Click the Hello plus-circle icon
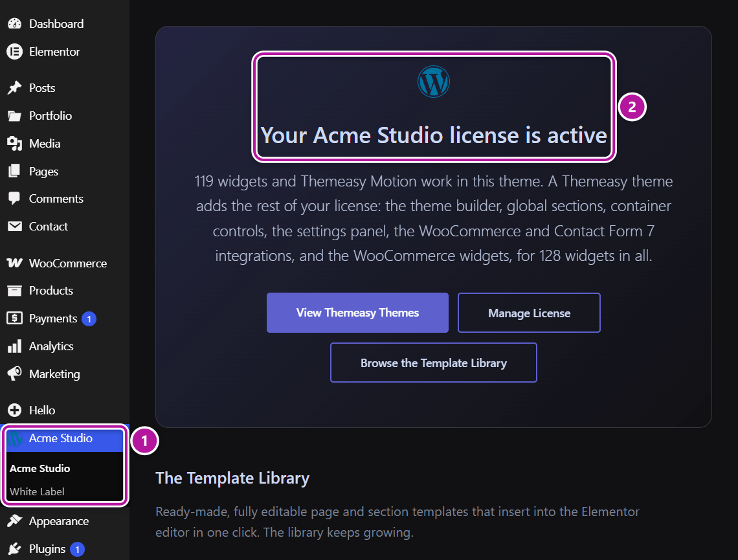 [15, 410]
